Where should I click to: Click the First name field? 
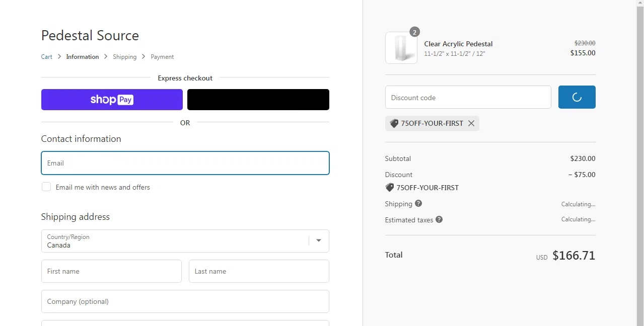pos(111,271)
